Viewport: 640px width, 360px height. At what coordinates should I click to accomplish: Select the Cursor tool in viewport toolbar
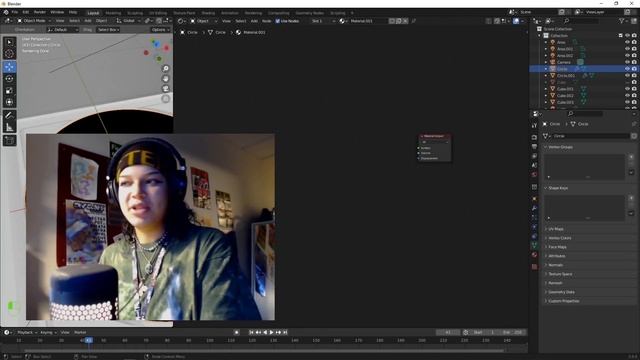[x=9, y=53]
